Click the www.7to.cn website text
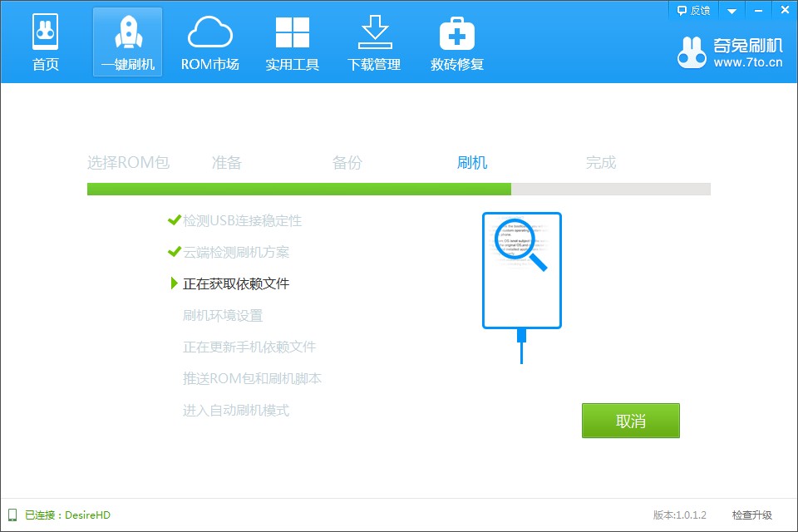 [x=747, y=62]
